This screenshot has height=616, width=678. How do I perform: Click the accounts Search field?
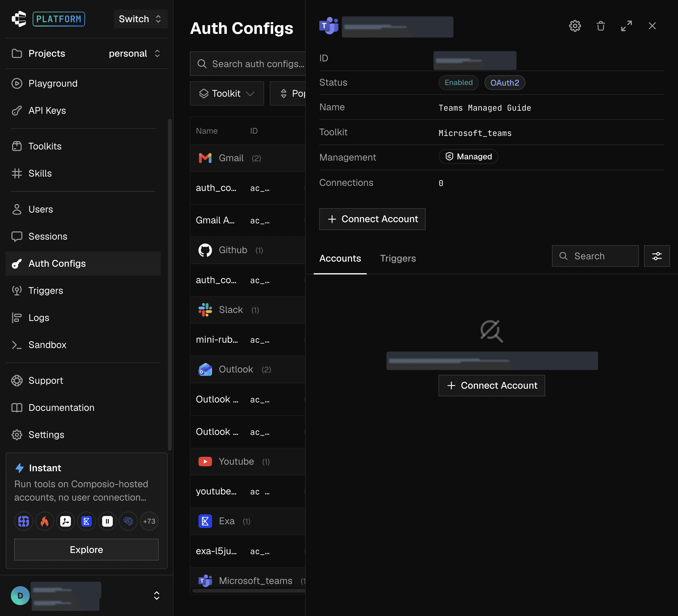[x=595, y=256]
